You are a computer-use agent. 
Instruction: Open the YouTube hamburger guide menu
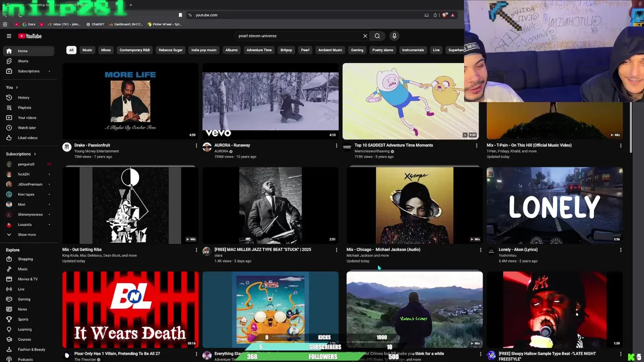pyautogui.click(x=9, y=36)
